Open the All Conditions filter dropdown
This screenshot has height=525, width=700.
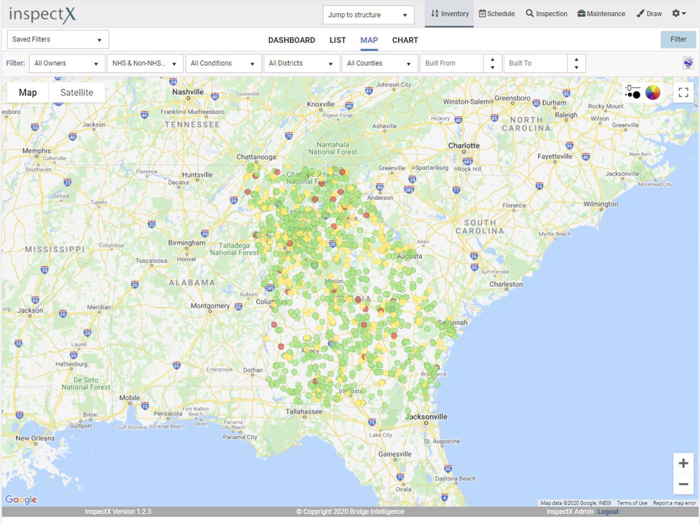pyautogui.click(x=223, y=63)
